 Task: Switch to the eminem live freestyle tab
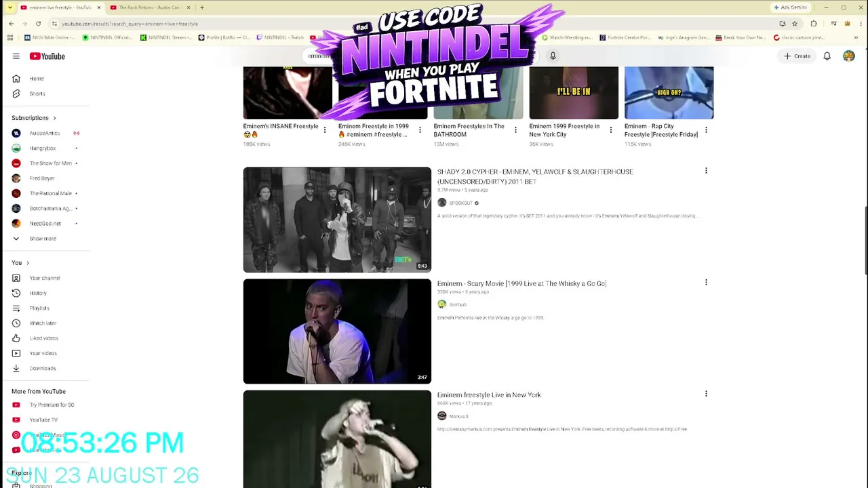(60, 7)
